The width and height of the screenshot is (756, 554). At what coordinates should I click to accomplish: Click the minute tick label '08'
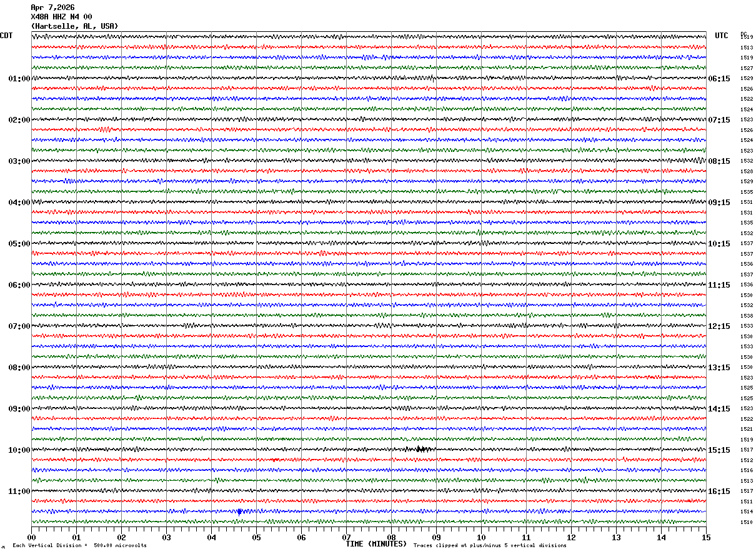391,537
